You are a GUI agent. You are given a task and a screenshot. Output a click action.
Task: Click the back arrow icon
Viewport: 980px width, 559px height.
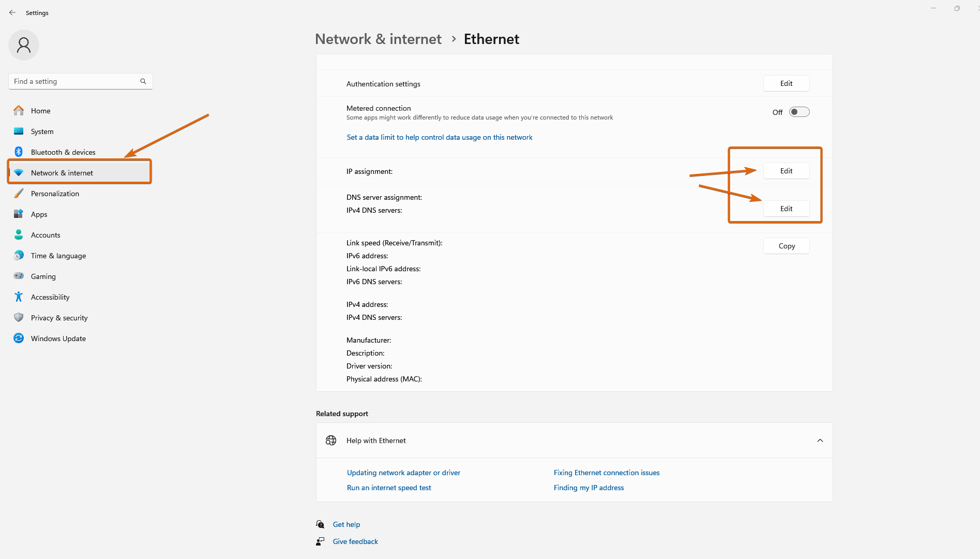coord(12,12)
